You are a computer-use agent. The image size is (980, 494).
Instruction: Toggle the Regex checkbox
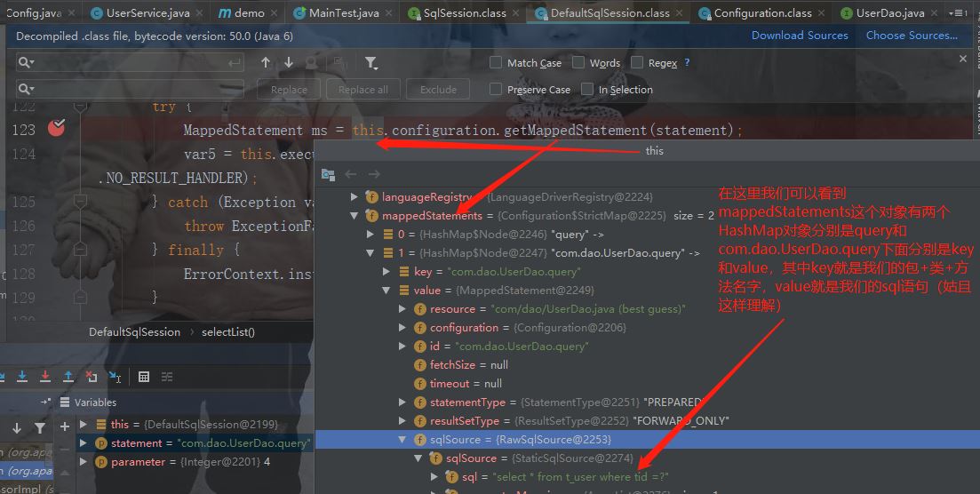tap(637, 62)
